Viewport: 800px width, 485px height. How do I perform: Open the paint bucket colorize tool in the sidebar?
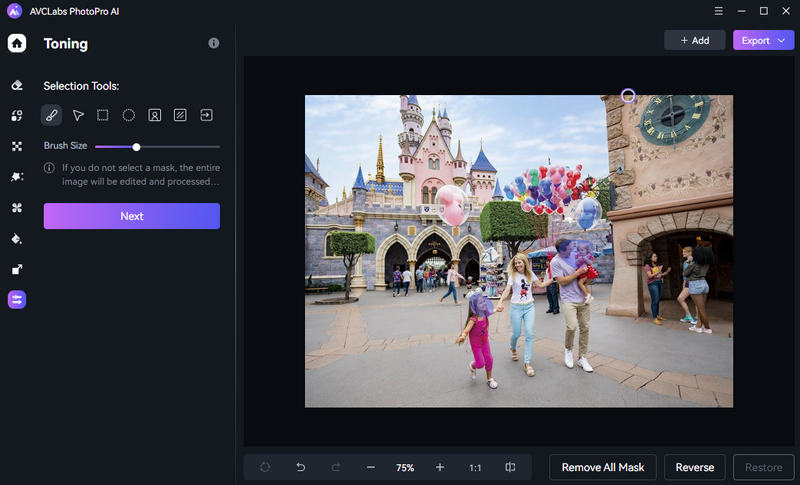pos(17,239)
